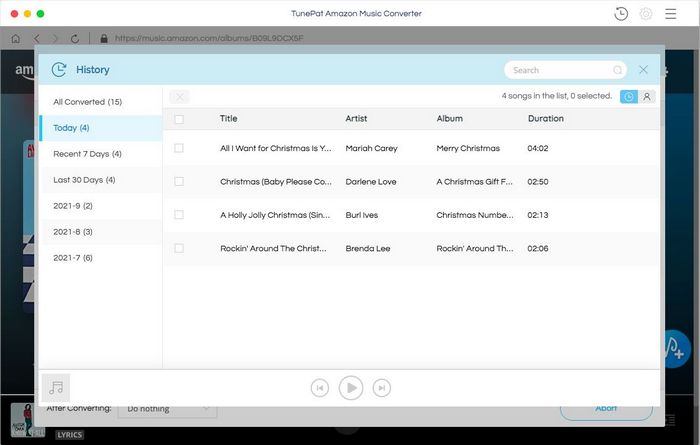Viewport: 700px width, 445px height.
Task: Click the Title column header
Action: pyautogui.click(x=228, y=119)
